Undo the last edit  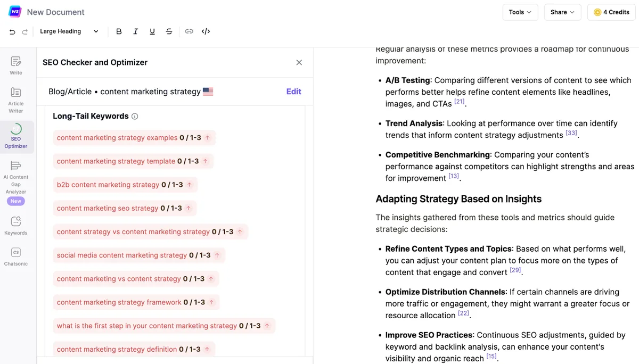coord(12,32)
